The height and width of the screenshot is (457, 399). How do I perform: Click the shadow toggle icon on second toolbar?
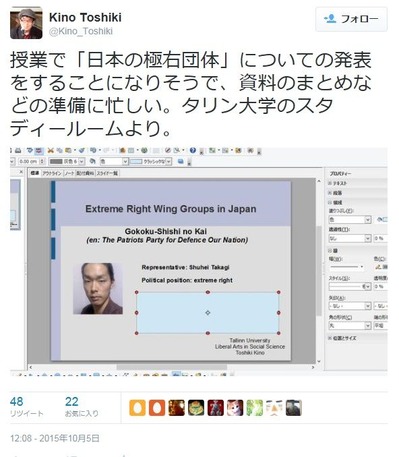180,161
